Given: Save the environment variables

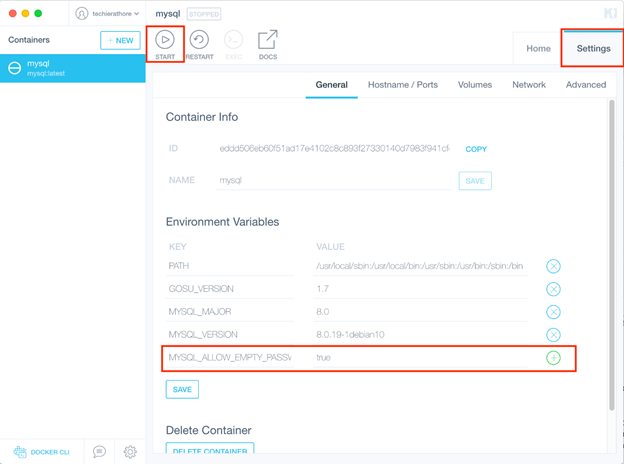Looking at the screenshot, I should tap(182, 389).
